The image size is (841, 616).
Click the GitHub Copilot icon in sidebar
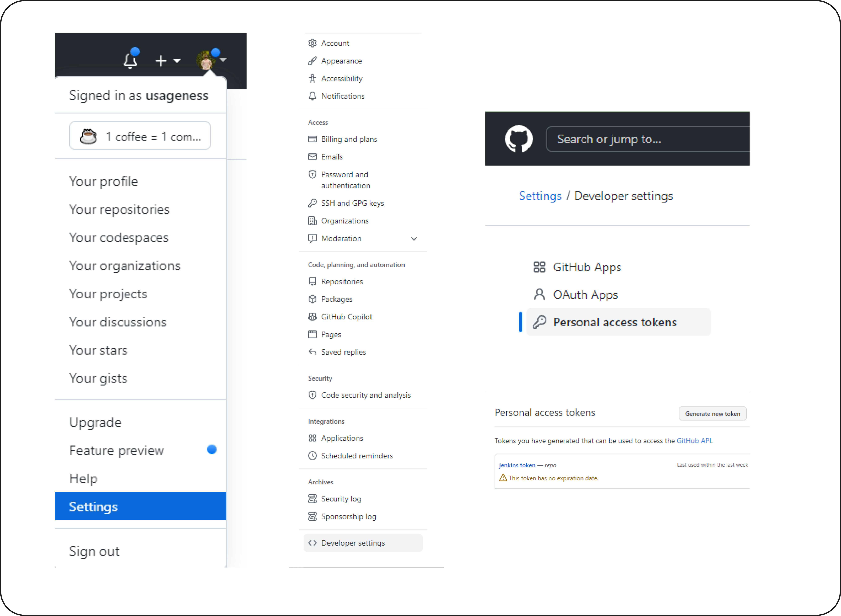(312, 317)
